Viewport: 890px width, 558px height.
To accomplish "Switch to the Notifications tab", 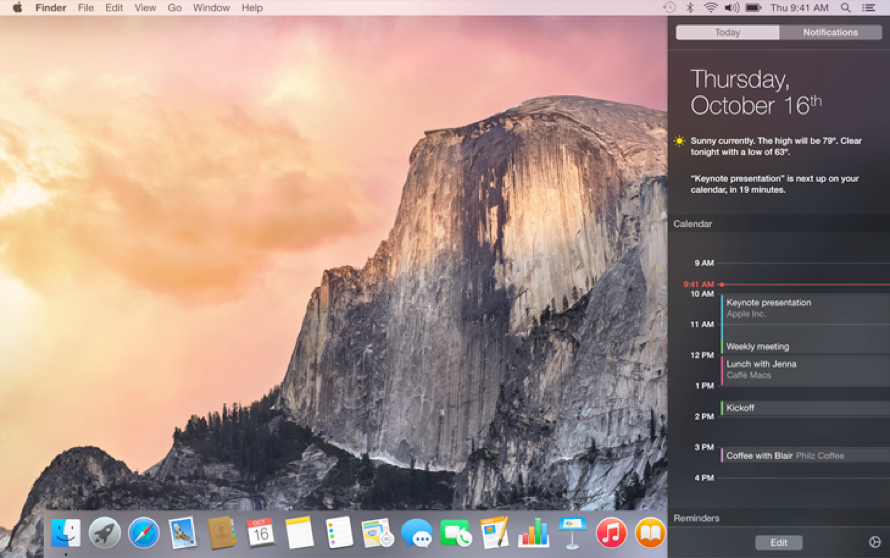I will pyautogui.click(x=830, y=32).
